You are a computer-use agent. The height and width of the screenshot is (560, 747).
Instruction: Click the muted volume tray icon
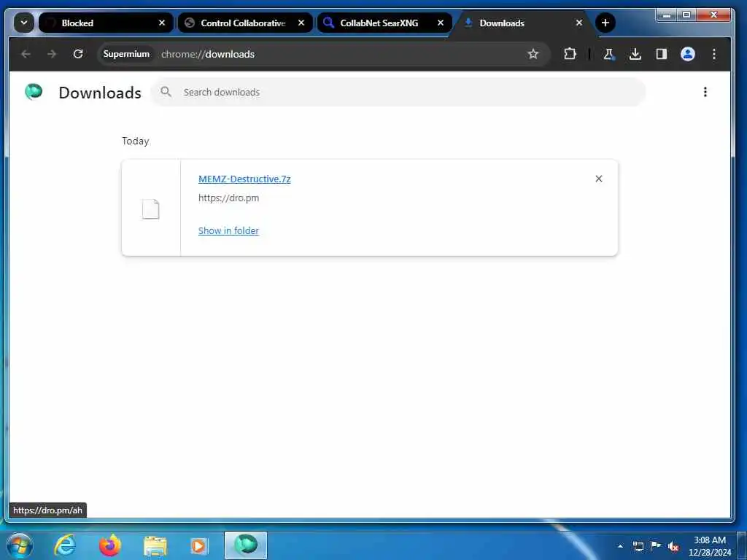pyautogui.click(x=673, y=547)
